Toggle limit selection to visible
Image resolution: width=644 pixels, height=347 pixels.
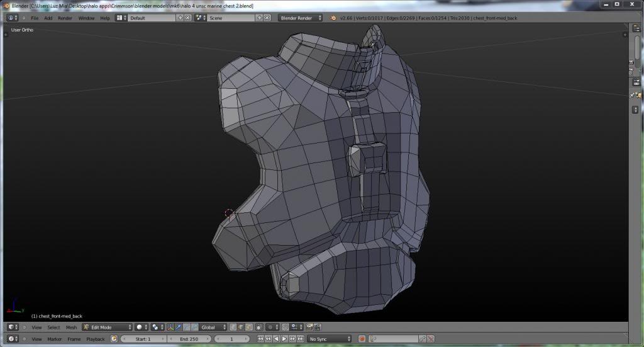point(259,327)
